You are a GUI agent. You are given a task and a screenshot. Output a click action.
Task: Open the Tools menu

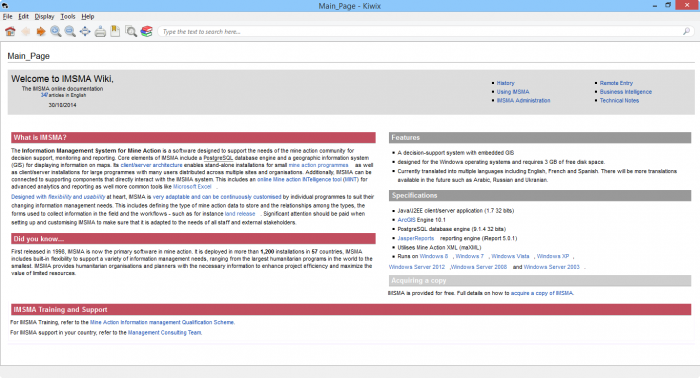click(x=68, y=17)
